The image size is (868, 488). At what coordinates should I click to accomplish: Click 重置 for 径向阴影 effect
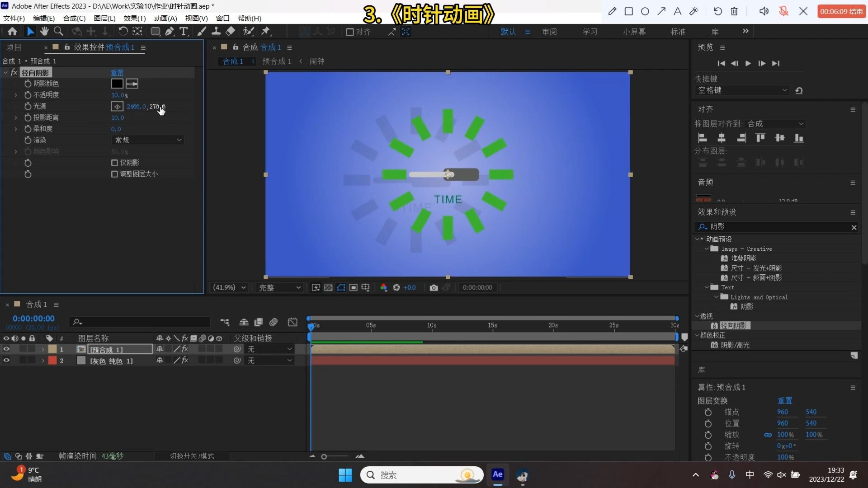click(x=117, y=73)
